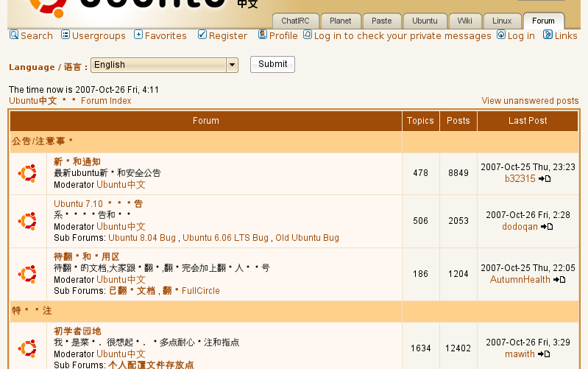Click the Forum Index breadcrumb link

(106, 101)
